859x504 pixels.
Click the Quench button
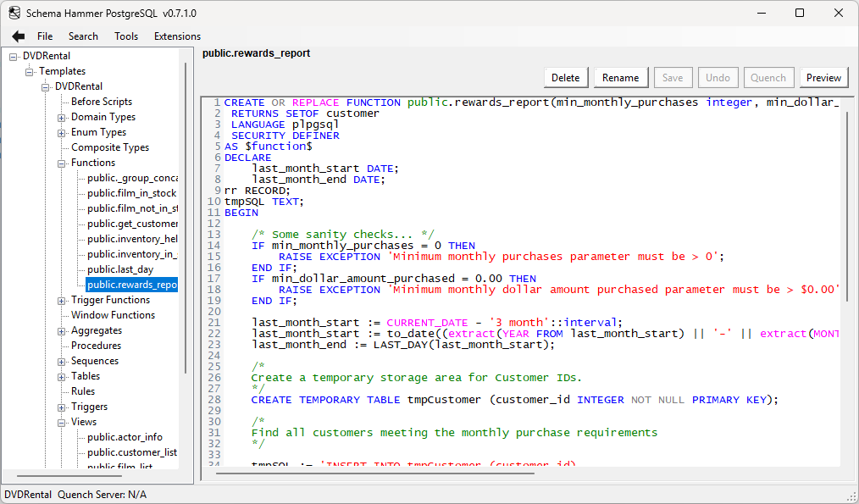coord(768,77)
